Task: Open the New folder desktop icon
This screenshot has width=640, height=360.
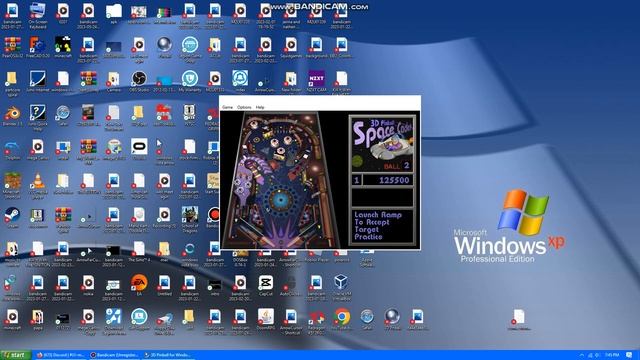Action: click(291, 82)
